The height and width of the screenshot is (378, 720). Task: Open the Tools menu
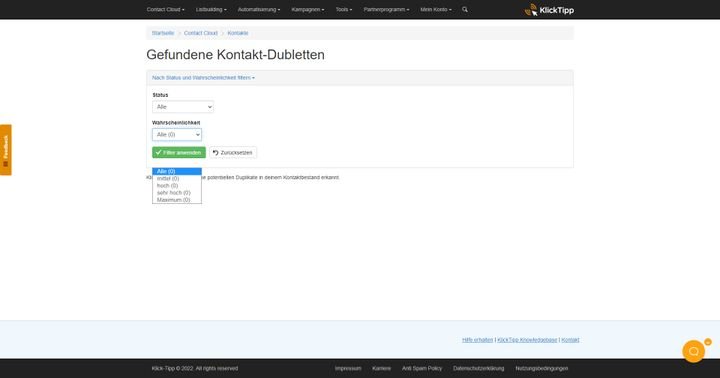(x=343, y=10)
